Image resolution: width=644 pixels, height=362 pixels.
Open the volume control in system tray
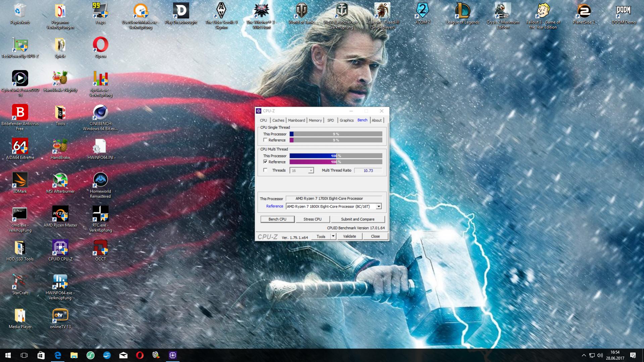[x=600, y=355]
